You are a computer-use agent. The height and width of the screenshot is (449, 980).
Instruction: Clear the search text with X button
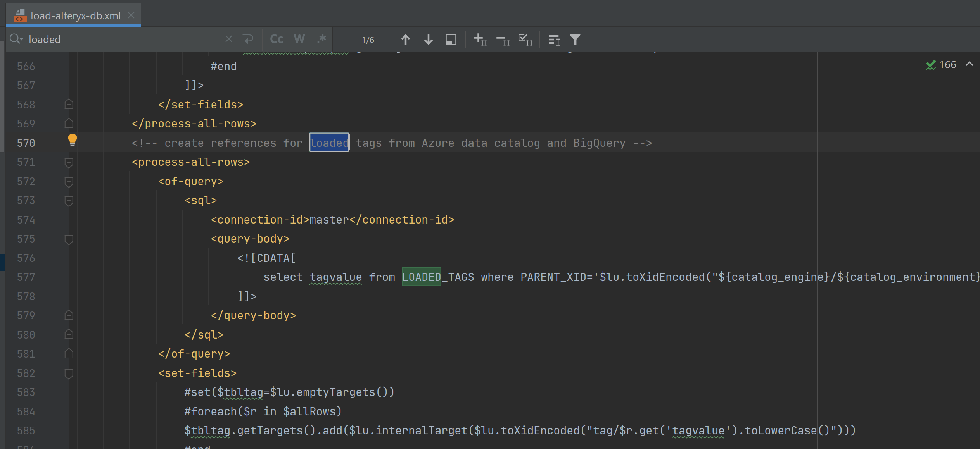click(x=229, y=39)
